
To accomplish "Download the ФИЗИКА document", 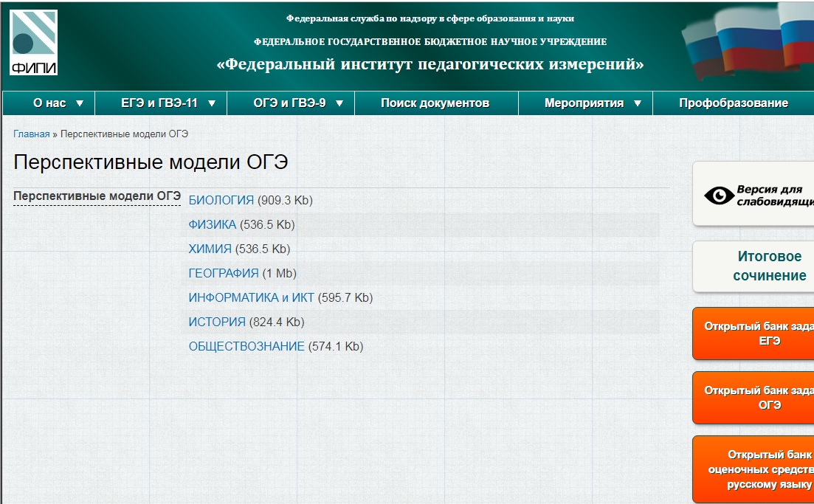I will click(213, 225).
